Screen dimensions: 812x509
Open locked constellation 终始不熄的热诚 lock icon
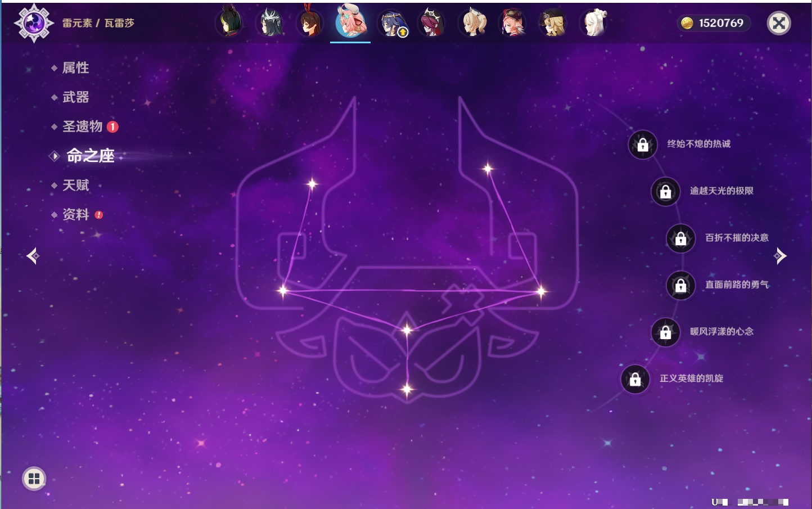click(643, 145)
